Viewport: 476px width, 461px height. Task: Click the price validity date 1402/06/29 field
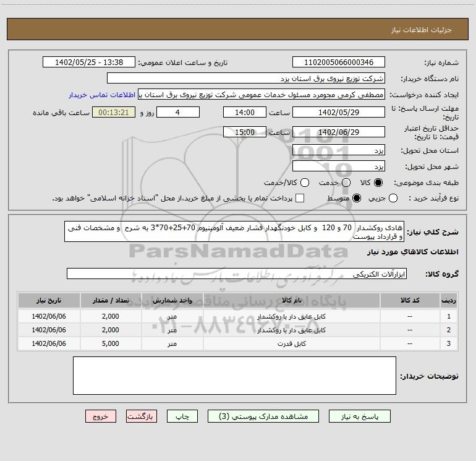339,132
